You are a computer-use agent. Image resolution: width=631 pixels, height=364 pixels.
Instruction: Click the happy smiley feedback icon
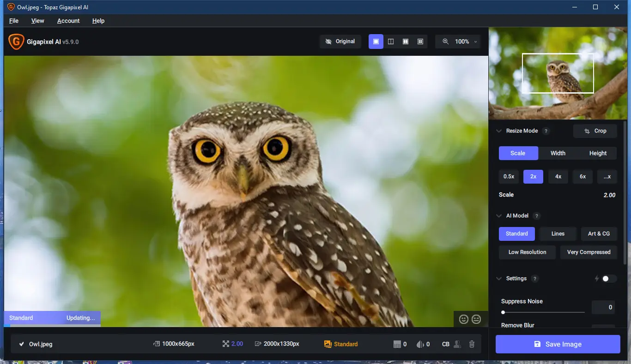[464, 319]
